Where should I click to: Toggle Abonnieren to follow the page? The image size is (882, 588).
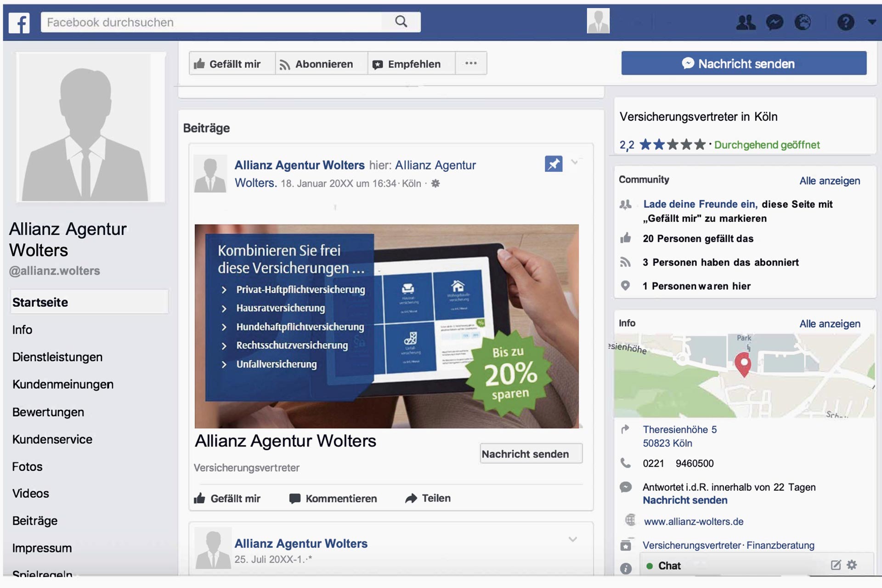[317, 64]
